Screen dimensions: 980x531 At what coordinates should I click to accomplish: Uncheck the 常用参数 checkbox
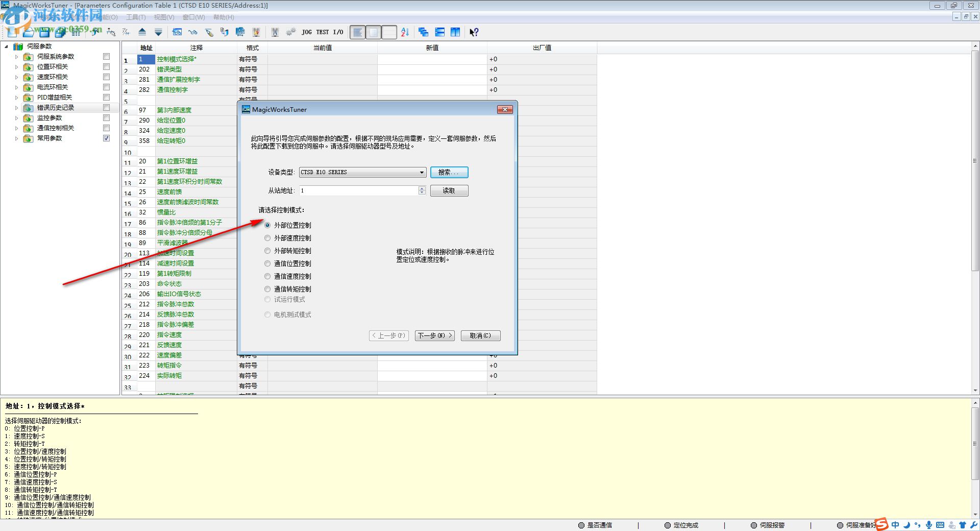[x=106, y=138]
